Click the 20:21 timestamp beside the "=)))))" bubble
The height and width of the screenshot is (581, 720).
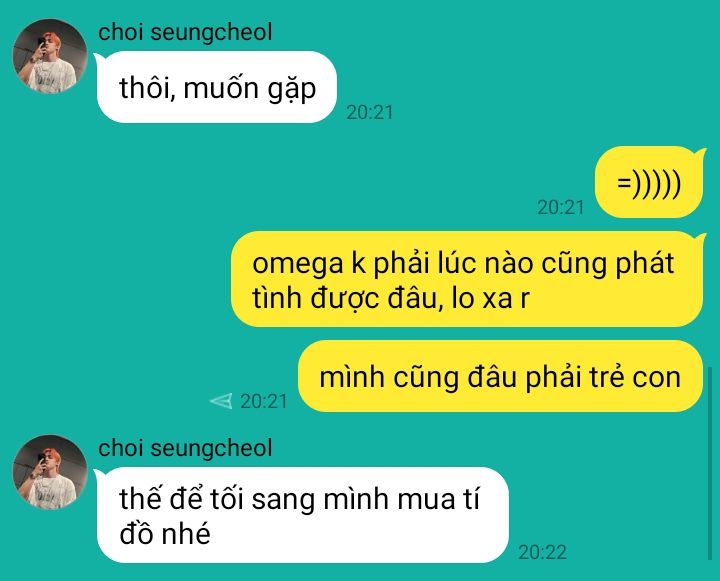click(x=561, y=207)
